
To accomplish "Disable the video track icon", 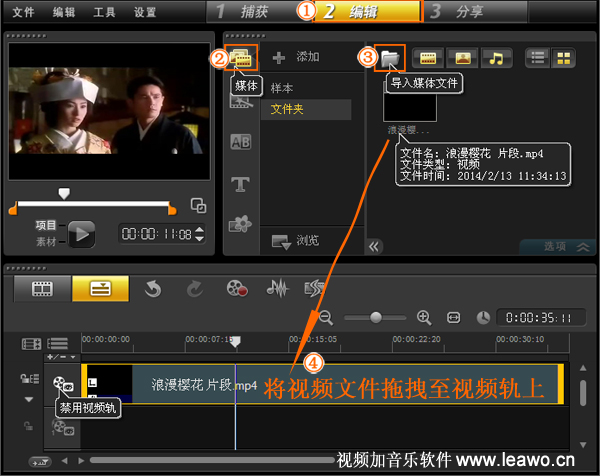I will tap(63, 383).
